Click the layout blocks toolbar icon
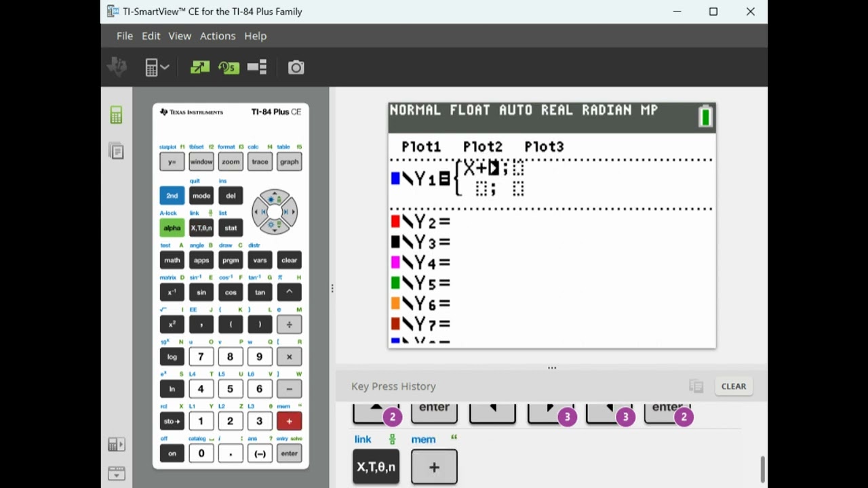The height and width of the screenshot is (488, 868). 257,67
